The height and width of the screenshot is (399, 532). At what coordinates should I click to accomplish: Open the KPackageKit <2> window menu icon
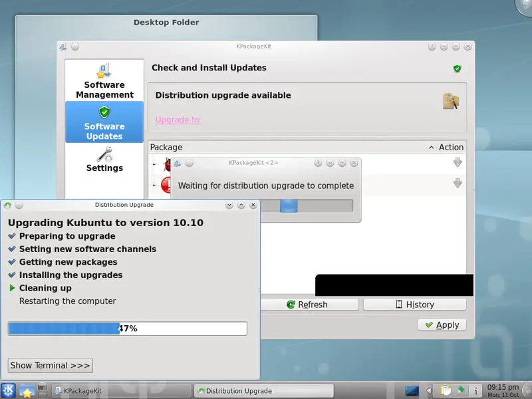coord(177,163)
